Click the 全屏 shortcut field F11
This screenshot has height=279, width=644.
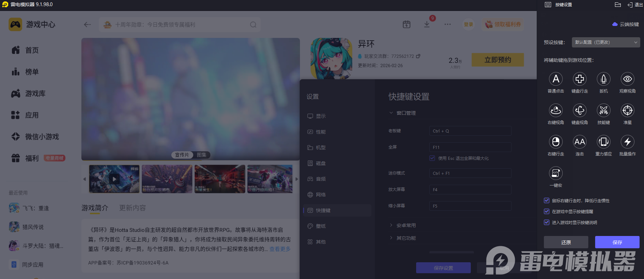pos(470,147)
